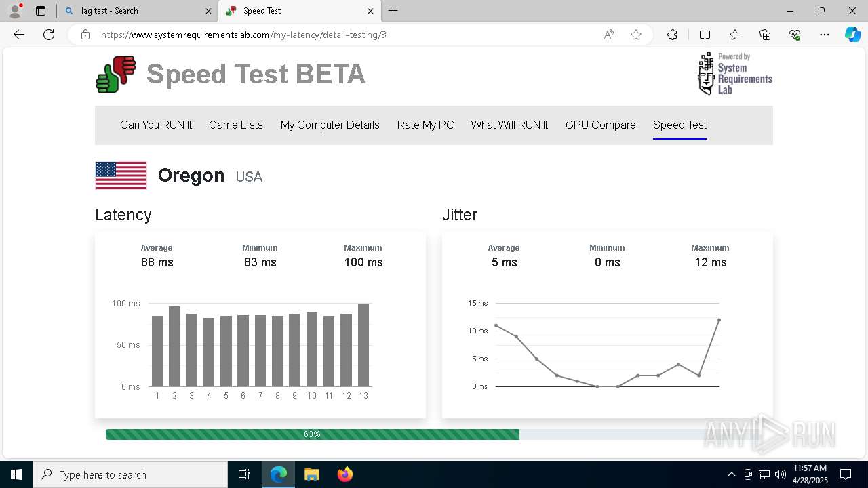This screenshot has width=868, height=488.
Task: Toggle the Split screen icon
Action: [x=705, y=35]
